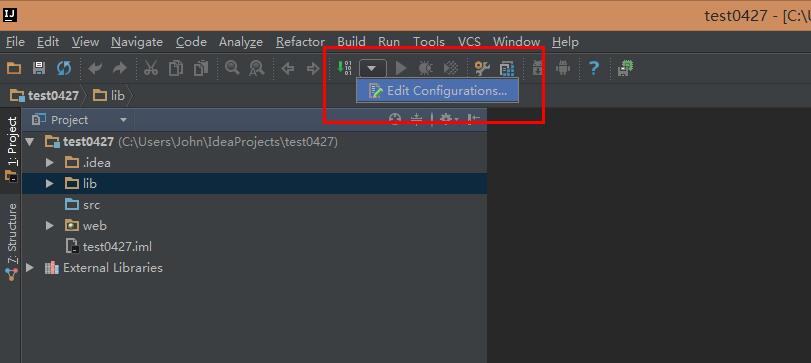This screenshot has width=811, height=363.
Task: Click the Copy icon in toolbar
Action: (176, 68)
